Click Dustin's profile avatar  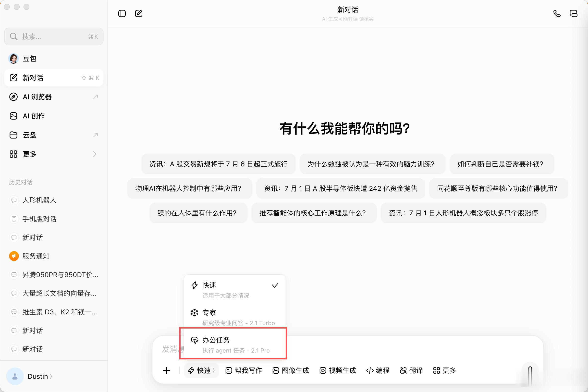click(x=15, y=376)
